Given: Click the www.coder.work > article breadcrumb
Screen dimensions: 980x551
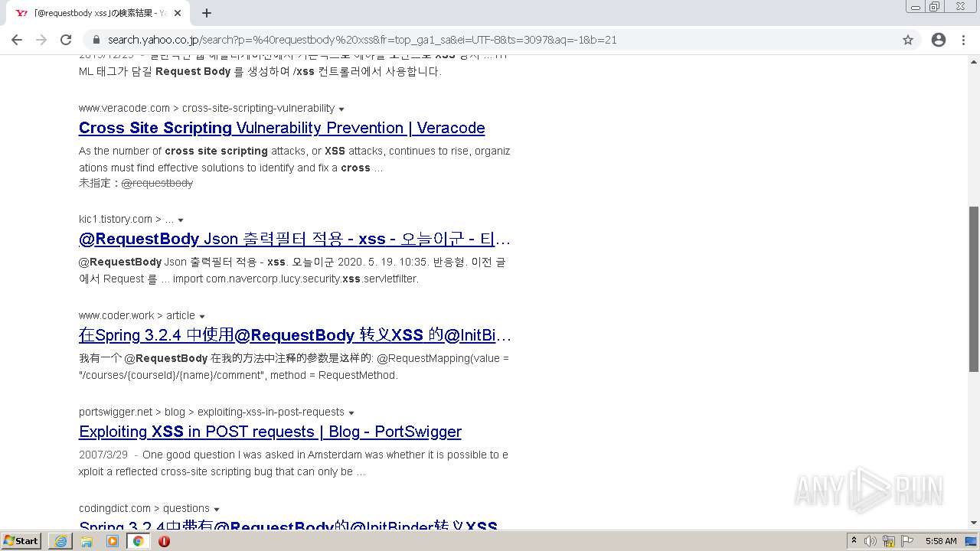Looking at the screenshot, I should coord(137,315).
